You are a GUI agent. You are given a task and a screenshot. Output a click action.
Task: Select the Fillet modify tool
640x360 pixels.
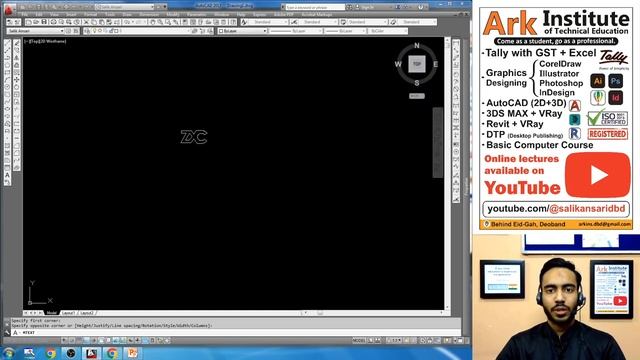tap(17, 153)
